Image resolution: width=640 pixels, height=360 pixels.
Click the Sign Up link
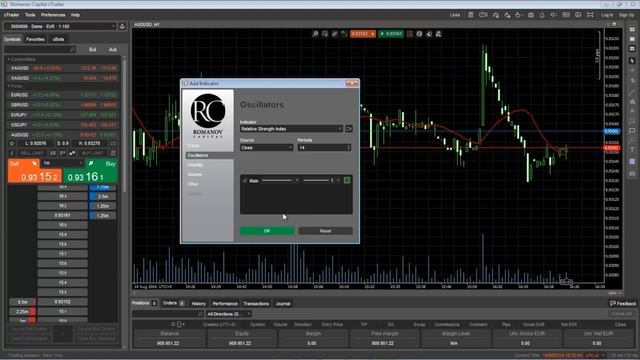[627, 15]
